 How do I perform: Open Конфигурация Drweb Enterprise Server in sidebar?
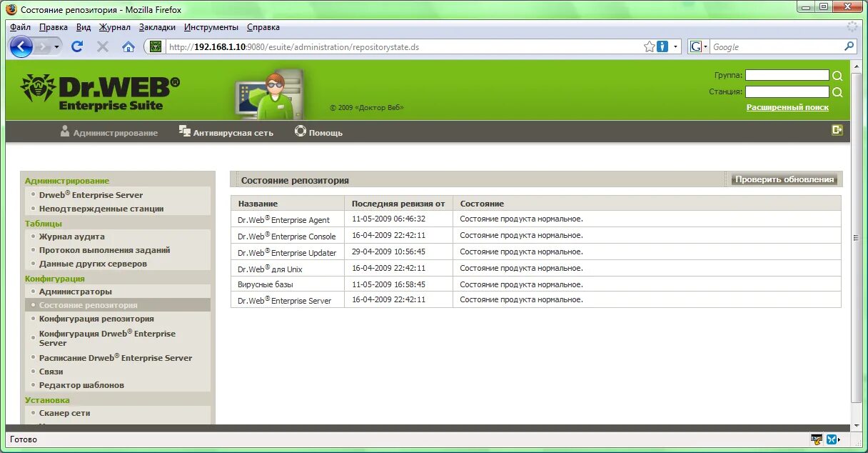(x=107, y=338)
